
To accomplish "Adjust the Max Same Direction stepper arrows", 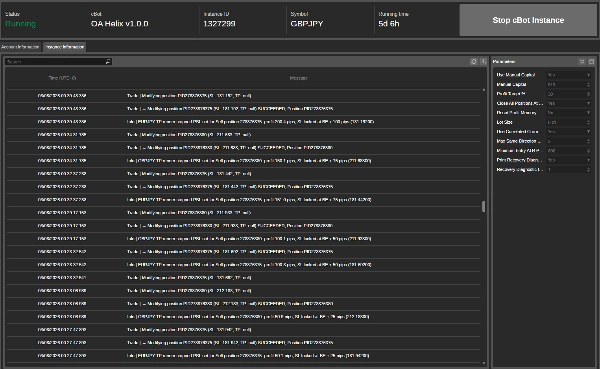I will click(589, 141).
